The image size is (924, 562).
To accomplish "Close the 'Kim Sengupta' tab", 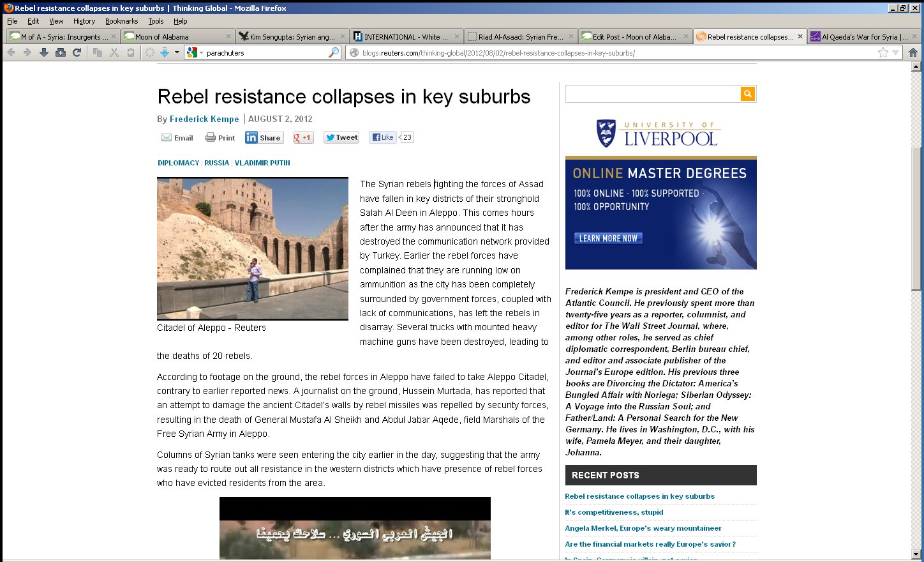I will tap(343, 36).
